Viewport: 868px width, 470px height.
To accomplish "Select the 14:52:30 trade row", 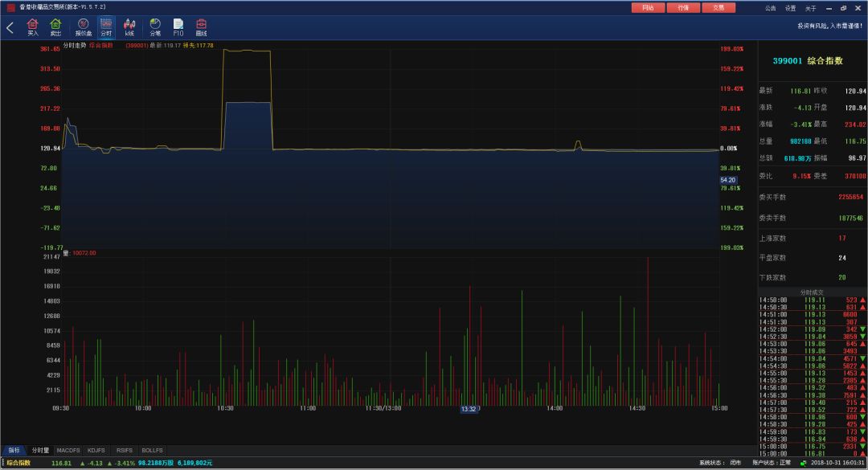I will pyautogui.click(x=812, y=337).
